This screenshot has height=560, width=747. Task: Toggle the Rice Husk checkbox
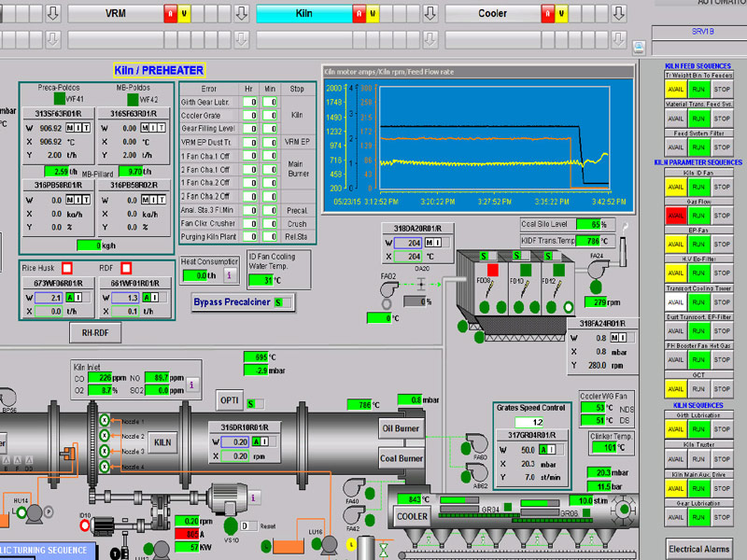pyautogui.click(x=67, y=269)
